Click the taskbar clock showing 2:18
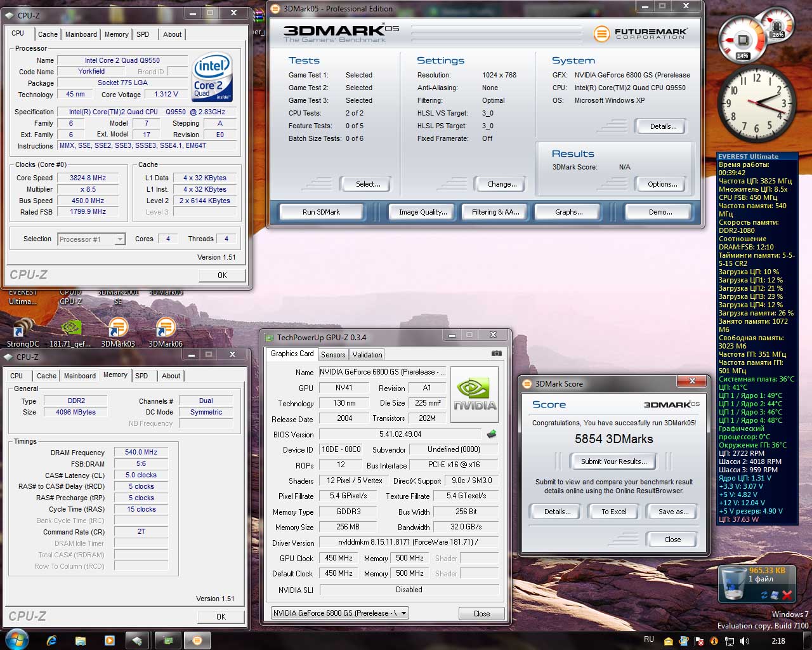This screenshot has width=812, height=650. click(x=778, y=641)
